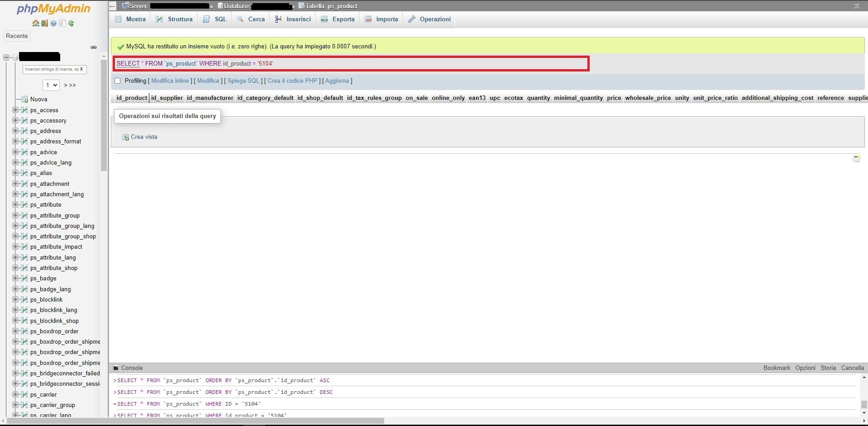Click the Console icon in bottom bar
The width and height of the screenshot is (868, 426).
116,368
